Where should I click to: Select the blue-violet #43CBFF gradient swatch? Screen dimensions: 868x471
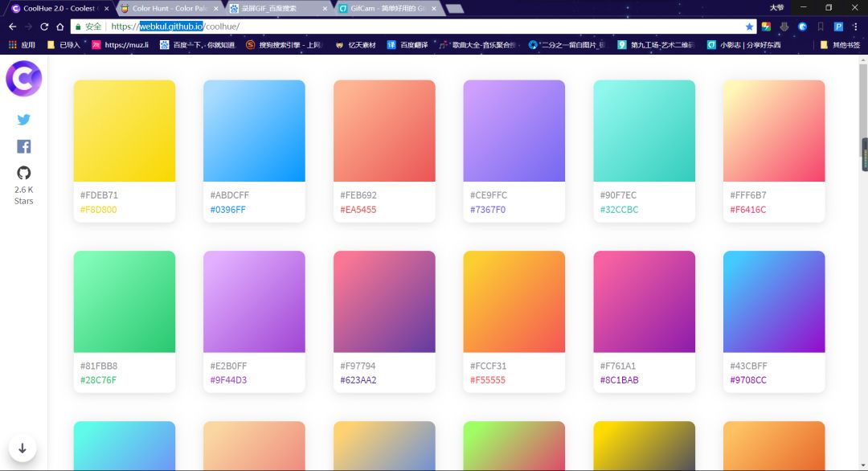(x=774, y=301)
